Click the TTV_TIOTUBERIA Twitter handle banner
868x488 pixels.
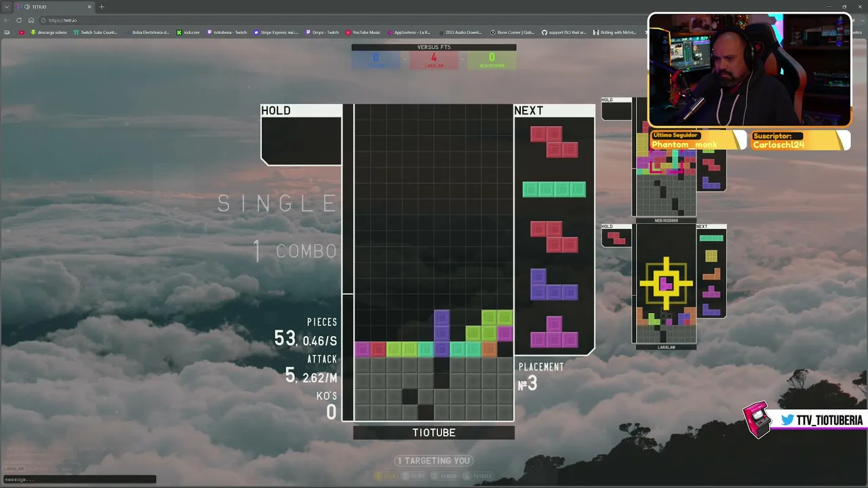pyautogui.click(x=822, y=420)
